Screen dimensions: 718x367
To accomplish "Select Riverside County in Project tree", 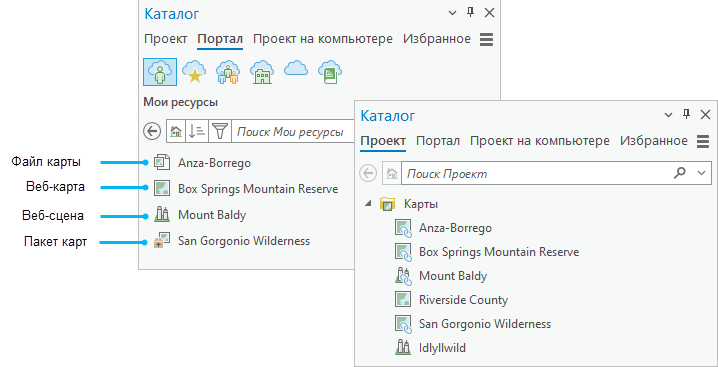I will click(463, 300).
